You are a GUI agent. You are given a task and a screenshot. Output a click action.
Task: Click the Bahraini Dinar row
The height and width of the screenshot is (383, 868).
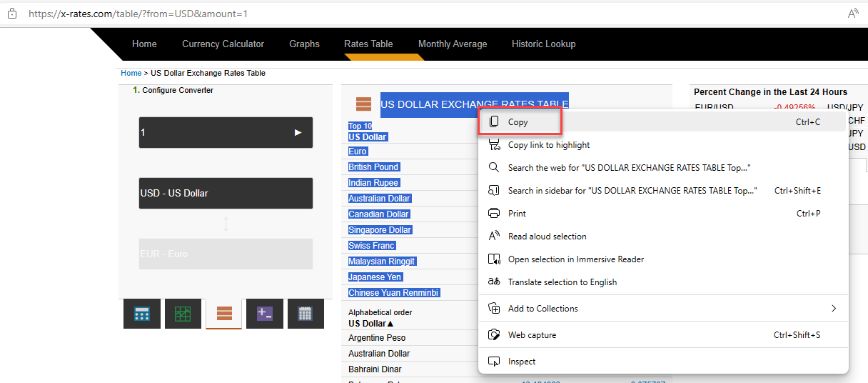(x=375, y=369)
